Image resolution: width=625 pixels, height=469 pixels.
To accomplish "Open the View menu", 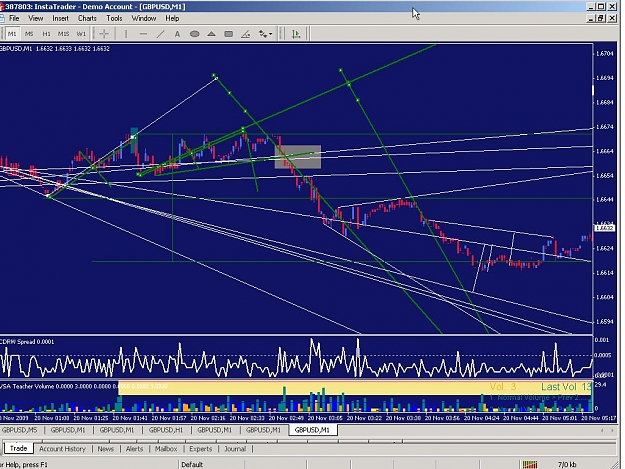I will [x=35, y=18].
